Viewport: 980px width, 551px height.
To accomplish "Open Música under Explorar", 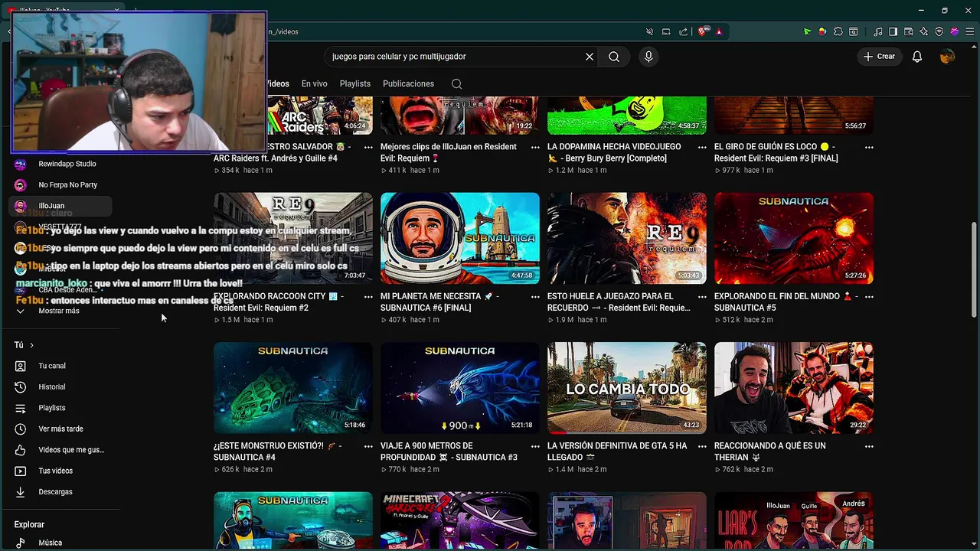I will pos(61,543).
